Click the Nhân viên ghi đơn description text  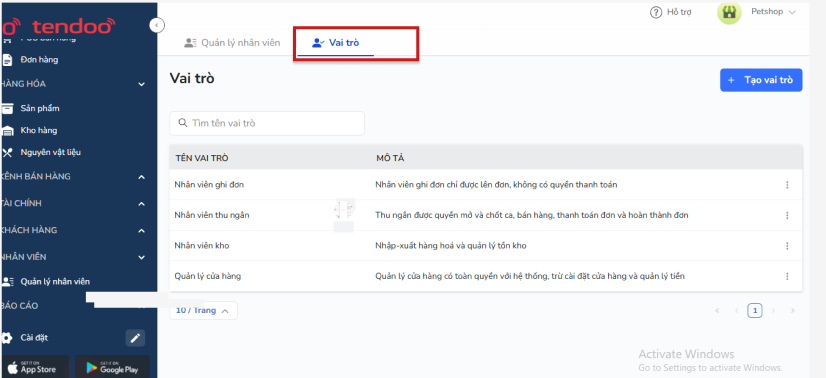pos(496,185)
